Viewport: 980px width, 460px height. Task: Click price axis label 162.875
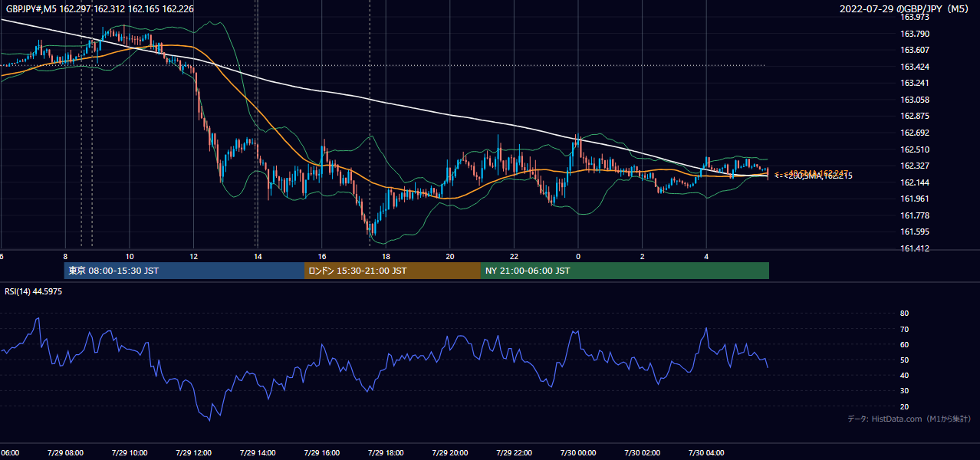click(915, 117)
